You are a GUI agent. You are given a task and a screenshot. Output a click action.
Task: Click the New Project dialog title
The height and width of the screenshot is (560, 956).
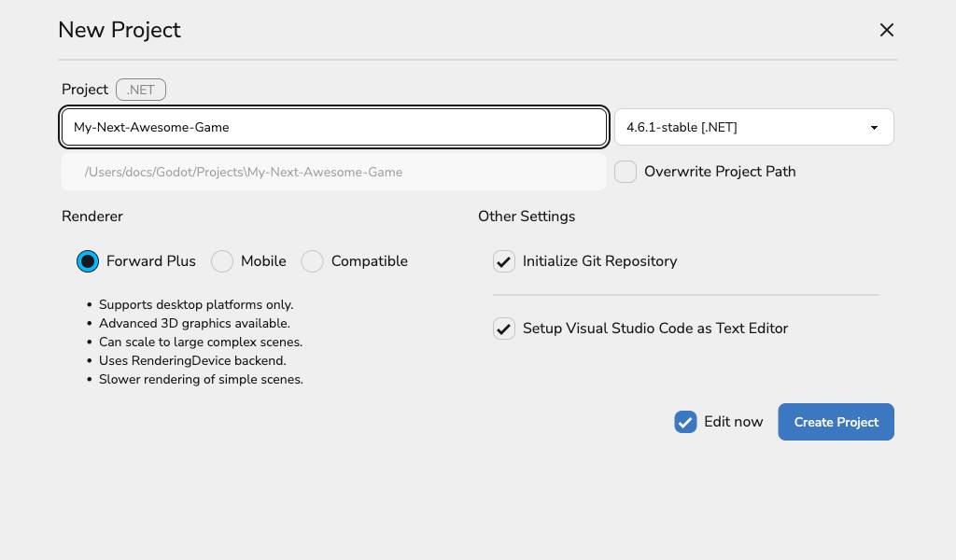[119, 30]
